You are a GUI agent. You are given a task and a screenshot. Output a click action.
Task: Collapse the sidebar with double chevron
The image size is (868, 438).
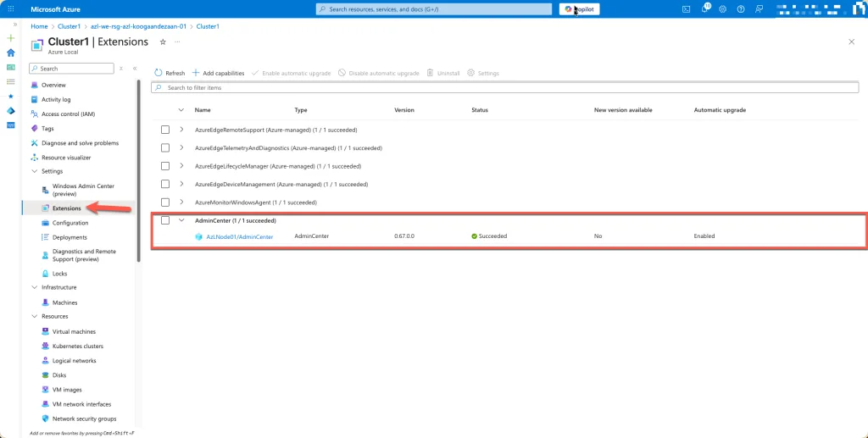(x=134, y=68)
